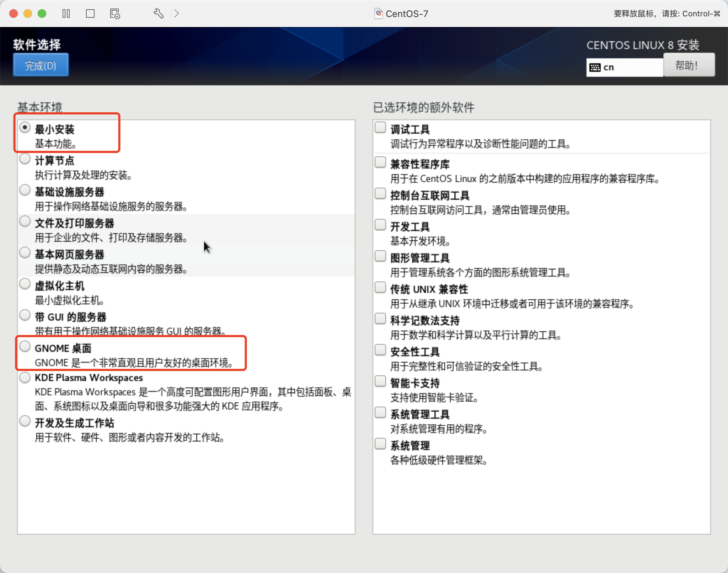728x573 pixels.
Task: Click the description 用于操作网络基础设施服务的服务器。
Action: 111,207
